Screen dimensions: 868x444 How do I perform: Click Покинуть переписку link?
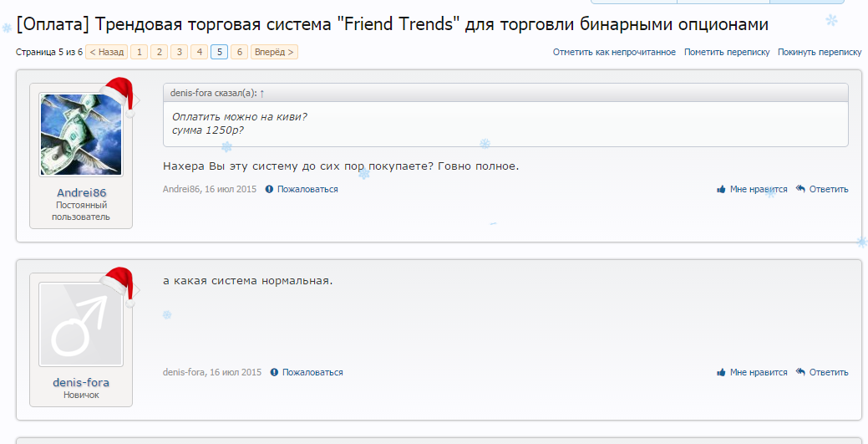(x=820, y=52)
